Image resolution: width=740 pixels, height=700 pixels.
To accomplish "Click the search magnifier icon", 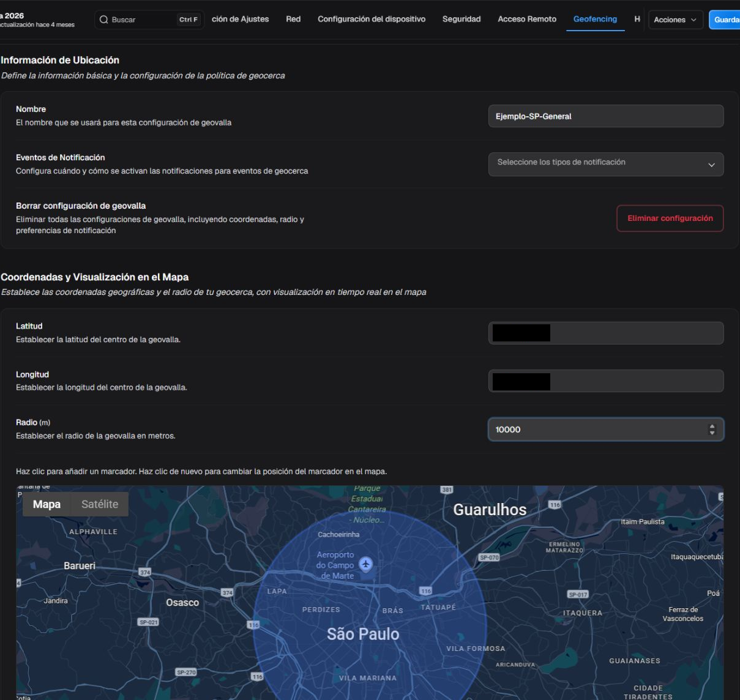I will [104, 20].
